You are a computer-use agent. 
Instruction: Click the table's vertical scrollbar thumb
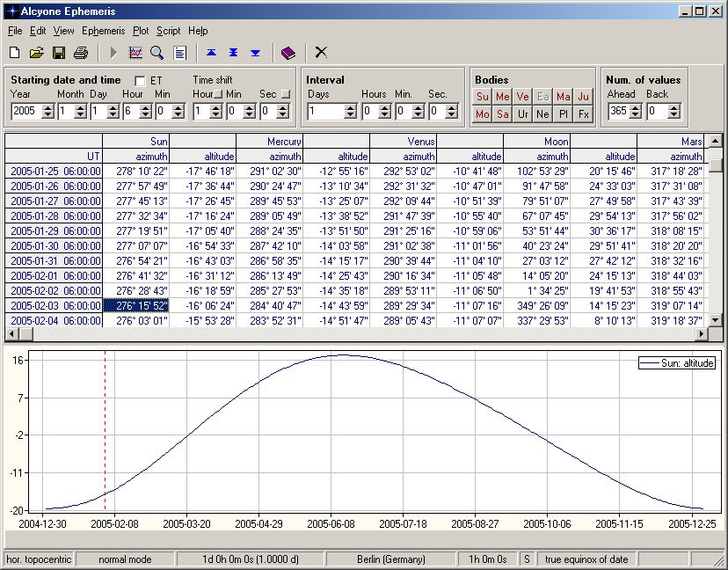tap(716, 164)
